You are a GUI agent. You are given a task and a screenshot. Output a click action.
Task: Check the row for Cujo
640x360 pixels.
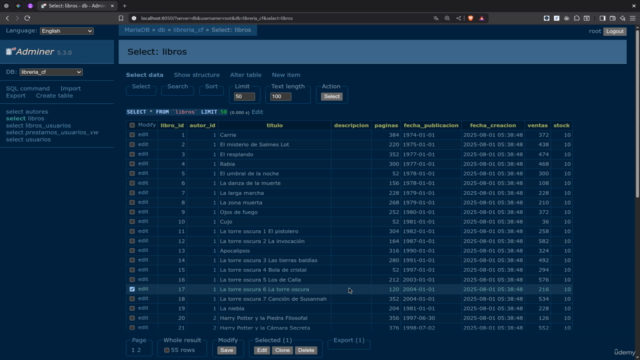(x=132, y=222)
